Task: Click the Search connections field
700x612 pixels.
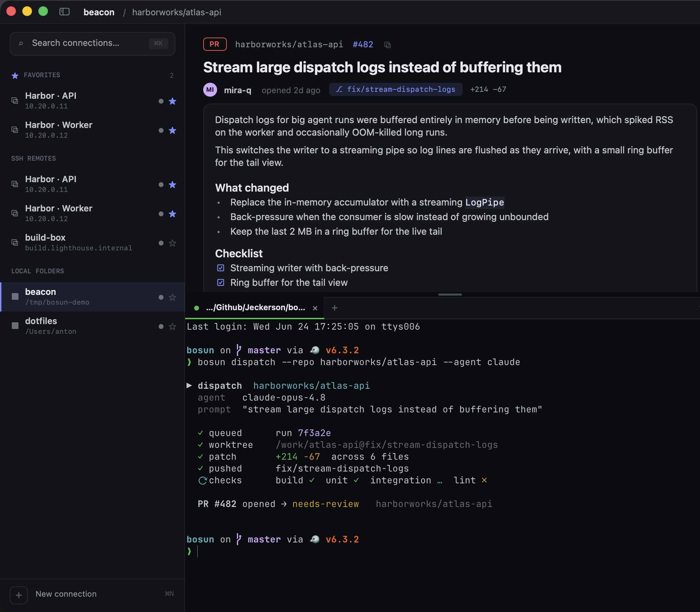Action: (x=93, y=43)
